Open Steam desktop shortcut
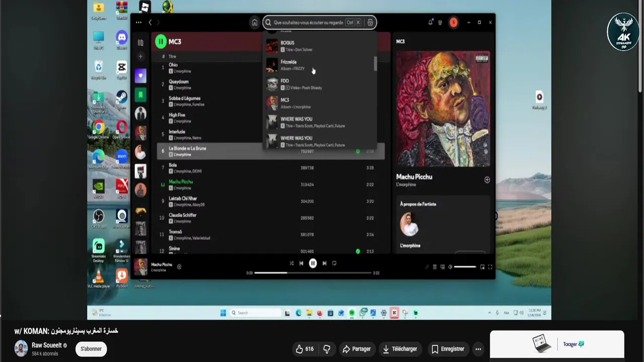Viewport: 644px width, 362px height. point(122,99)
